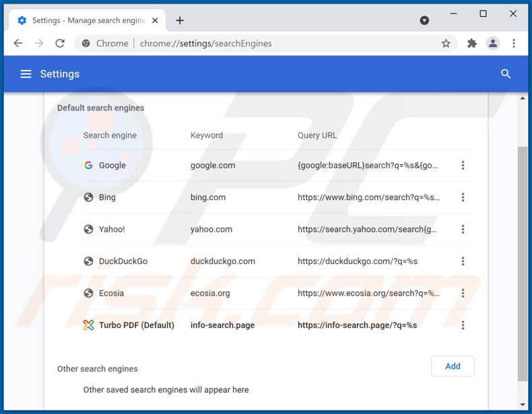Image resolution: width=532 pixels, height=414 pixels.
Task: Click the globe icon beside Bing
Action: coord(88,197)
